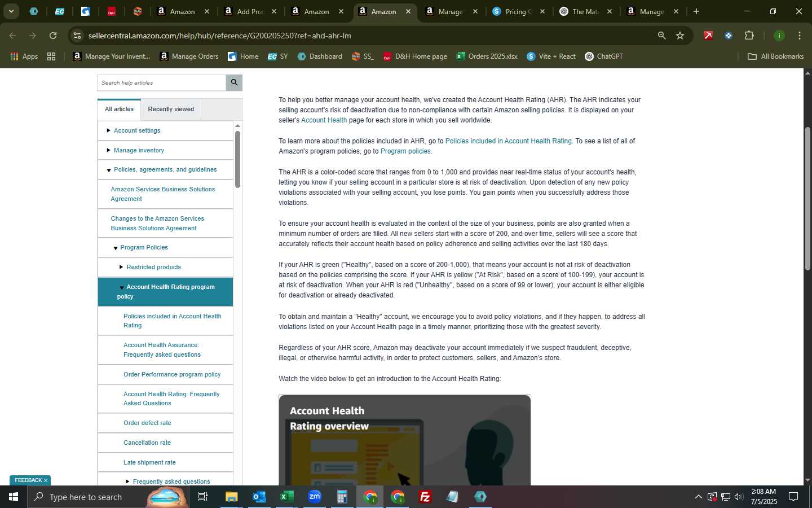Open the taskbar volume icon
The image size is (812, 508).
click(739, 497)
